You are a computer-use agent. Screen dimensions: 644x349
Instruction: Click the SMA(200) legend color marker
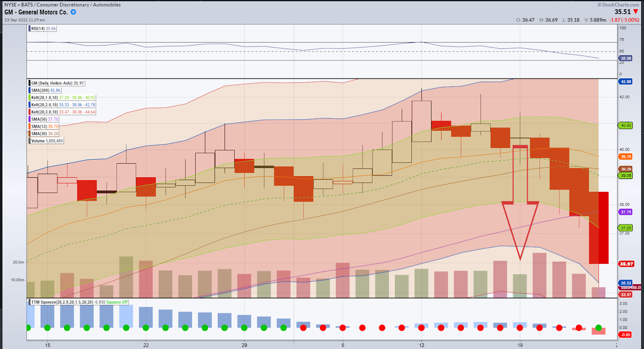pos(30,90)
